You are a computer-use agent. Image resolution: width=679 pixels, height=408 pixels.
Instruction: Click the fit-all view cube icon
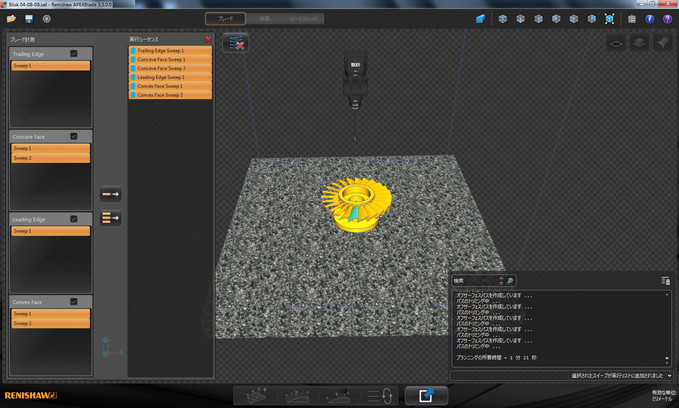[x=610, y=18]
